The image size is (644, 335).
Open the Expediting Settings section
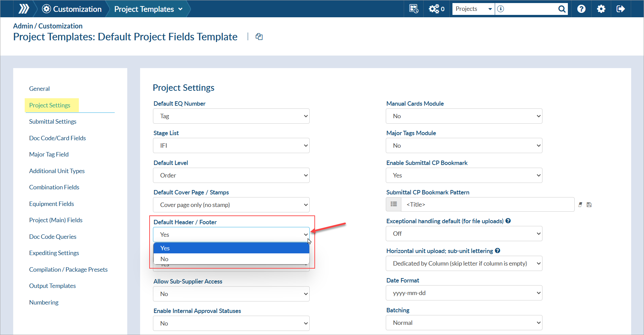point(54,253)
